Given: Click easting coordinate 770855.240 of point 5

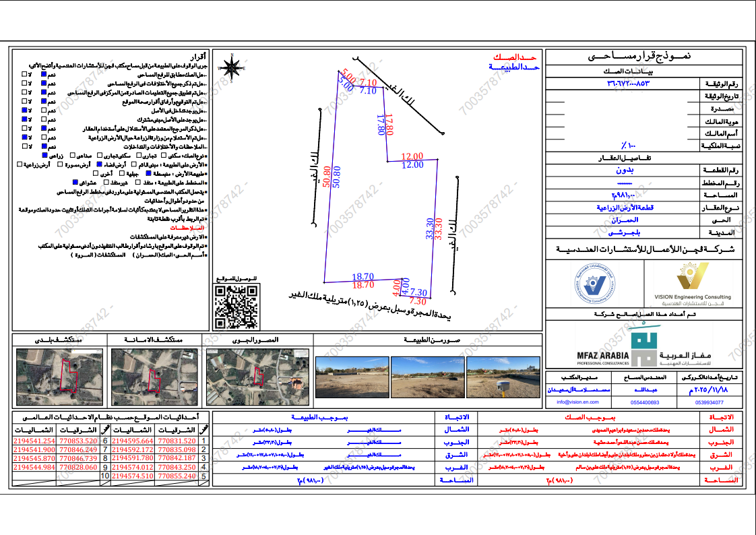Looking at the screenshot, I should [x=177, y=476].
